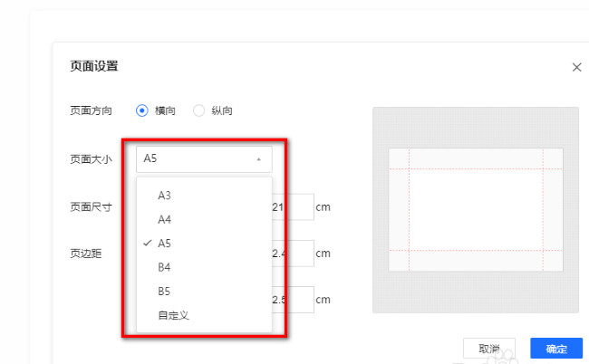Click the margin field showing 2.5
Screen dimensions: 589x364
[292, 300]
